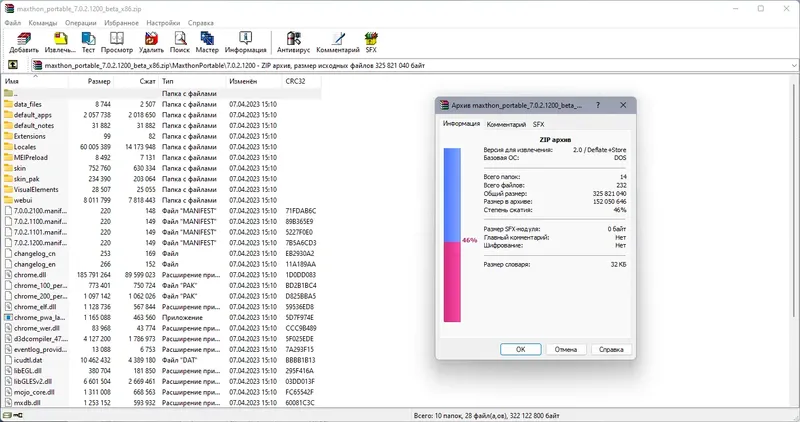Viewport: 800px width, 422px height.
Task: Select the Extensions folder row
Action: [161, 136]
